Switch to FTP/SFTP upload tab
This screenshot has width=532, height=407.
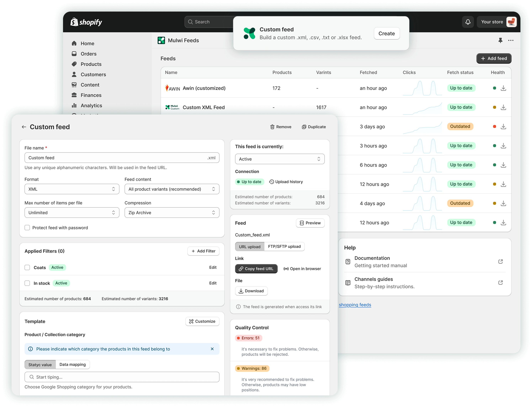coord(284,247)
